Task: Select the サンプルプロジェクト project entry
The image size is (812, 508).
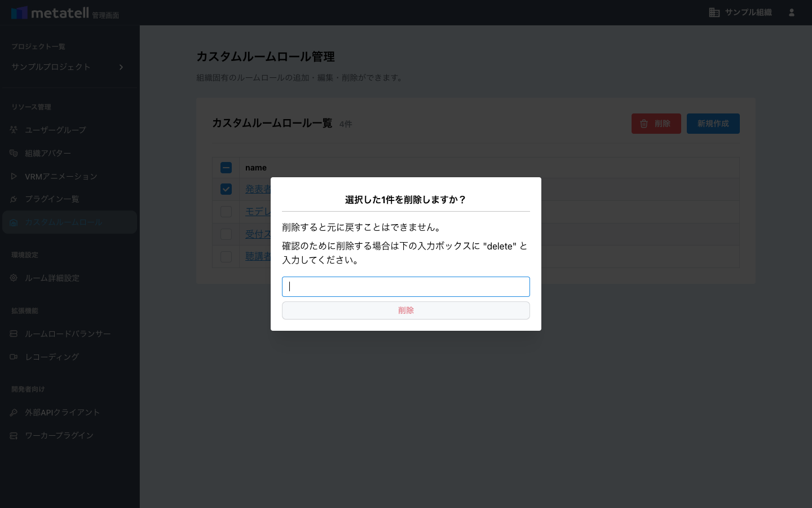Action: [69, 67]
